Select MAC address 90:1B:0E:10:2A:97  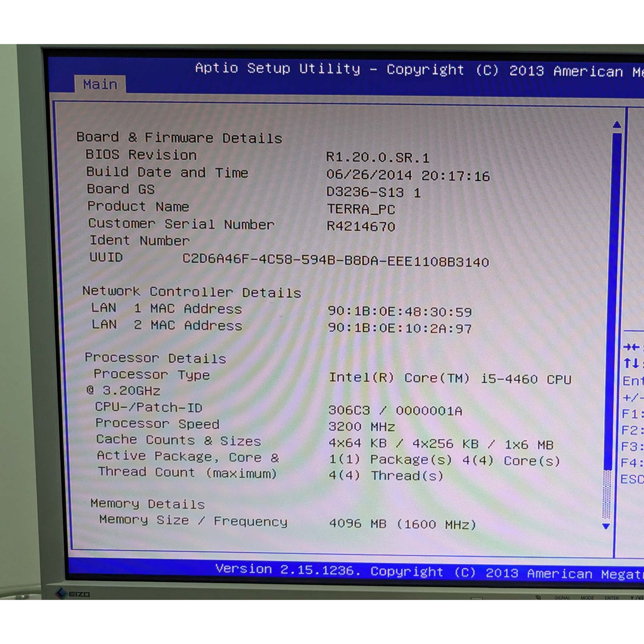tap(400, 328)
